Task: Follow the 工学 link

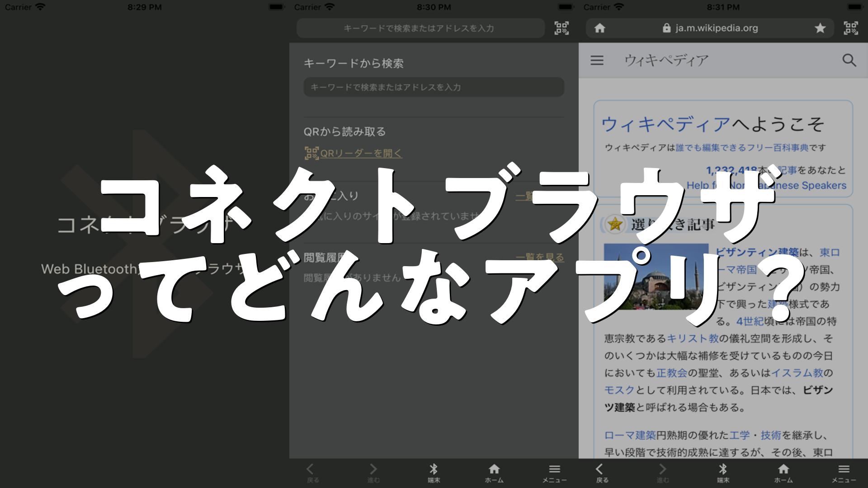Action: pyautogui.click(x=740, y=435)
